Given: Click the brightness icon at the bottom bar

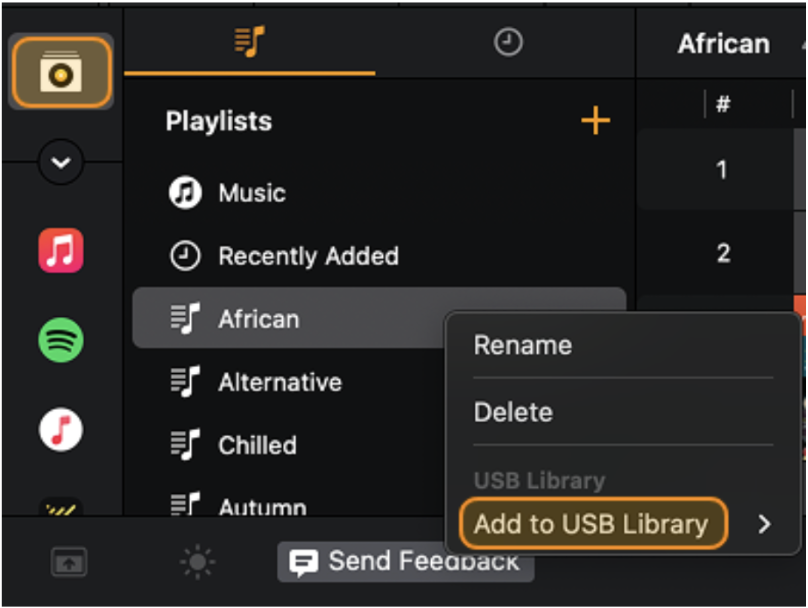Looking at the screenshot, I should (x=198, y=561).
